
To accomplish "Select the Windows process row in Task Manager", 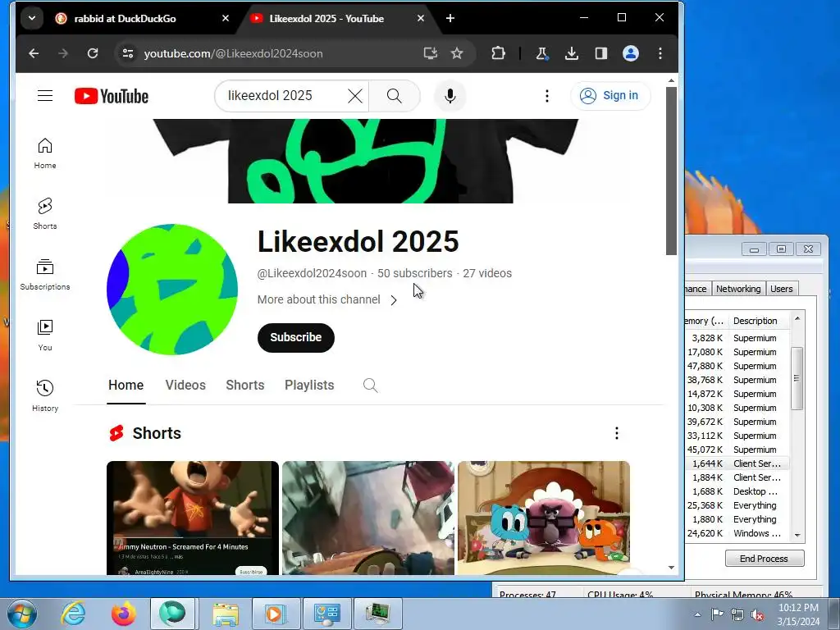I will (x=737, y=533).
